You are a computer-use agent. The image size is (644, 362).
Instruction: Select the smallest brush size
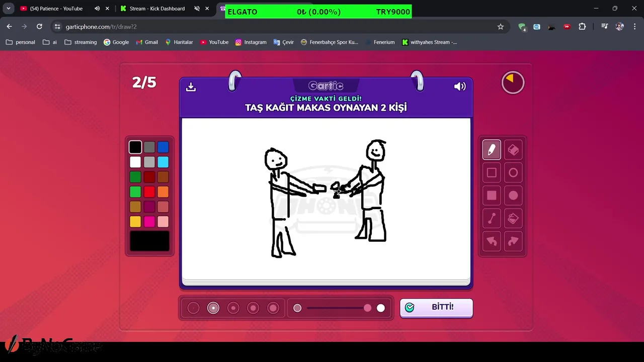(x=194, y=308)
